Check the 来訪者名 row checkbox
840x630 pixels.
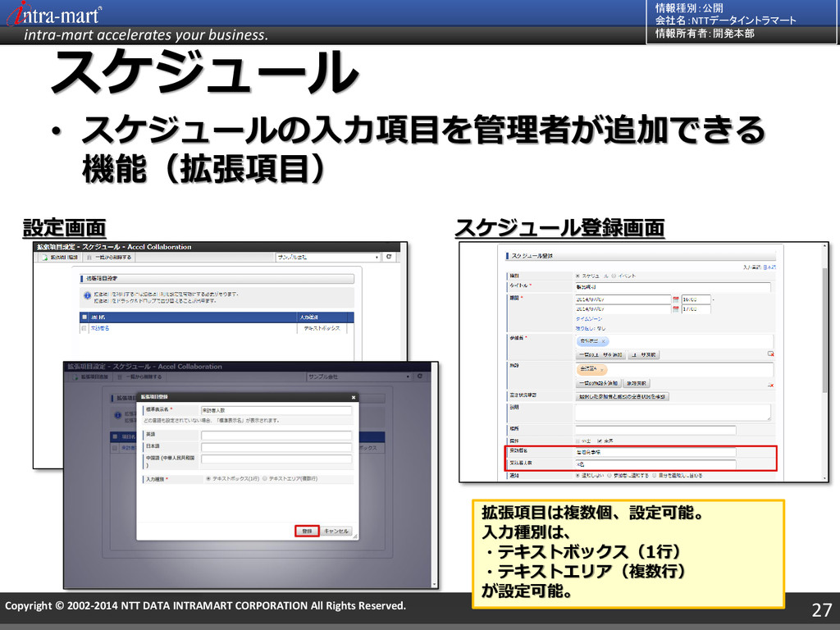(x=84, y=328)
